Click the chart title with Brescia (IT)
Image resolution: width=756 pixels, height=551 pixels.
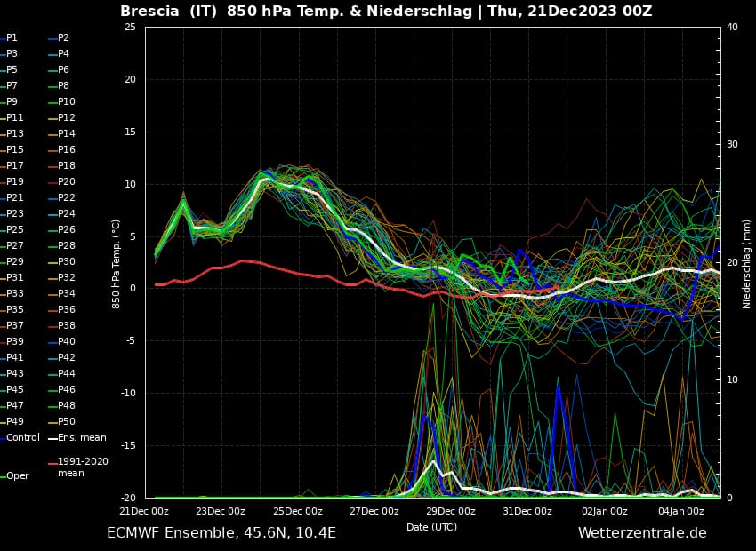point(386,12)
